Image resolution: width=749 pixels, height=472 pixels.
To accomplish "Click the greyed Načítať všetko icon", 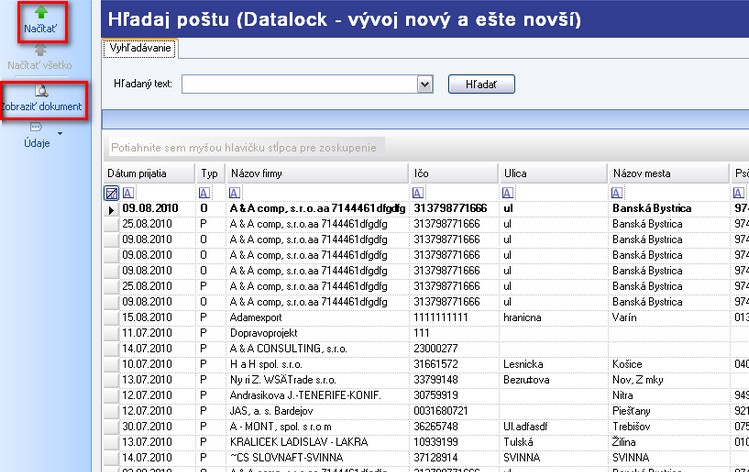I will [40, 50].
